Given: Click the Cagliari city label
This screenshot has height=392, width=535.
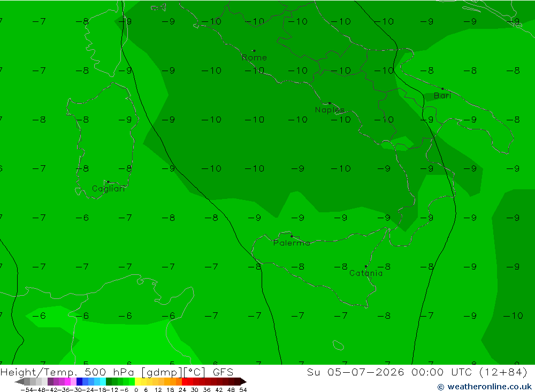Looking at the screenshot, I should [x=108, y=189].
